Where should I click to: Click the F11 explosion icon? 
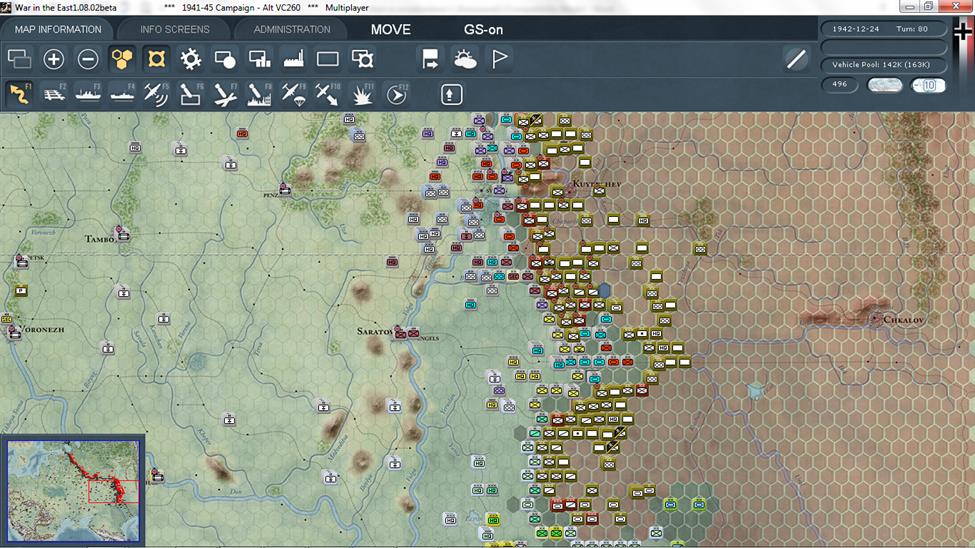pos(362,95)
